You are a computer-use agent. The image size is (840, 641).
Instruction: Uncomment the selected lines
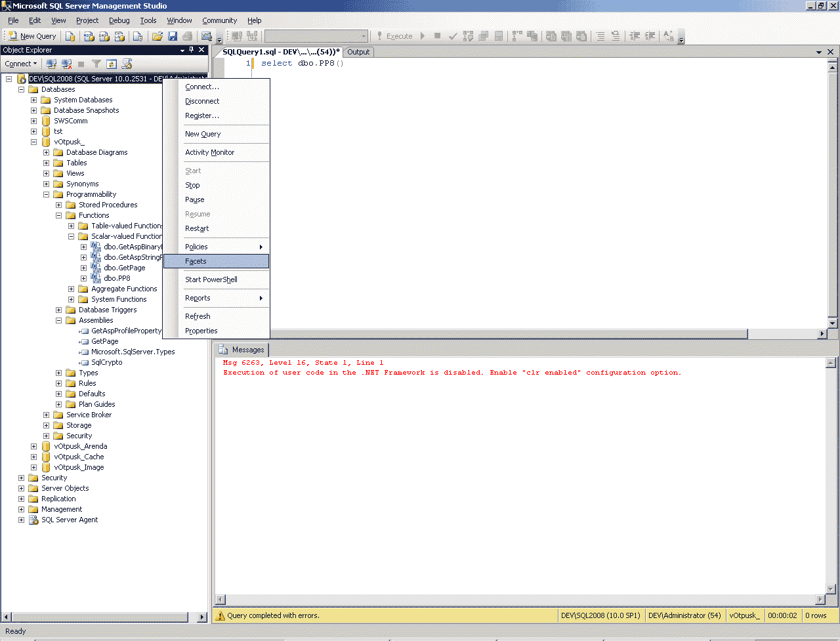coord(616,36)
